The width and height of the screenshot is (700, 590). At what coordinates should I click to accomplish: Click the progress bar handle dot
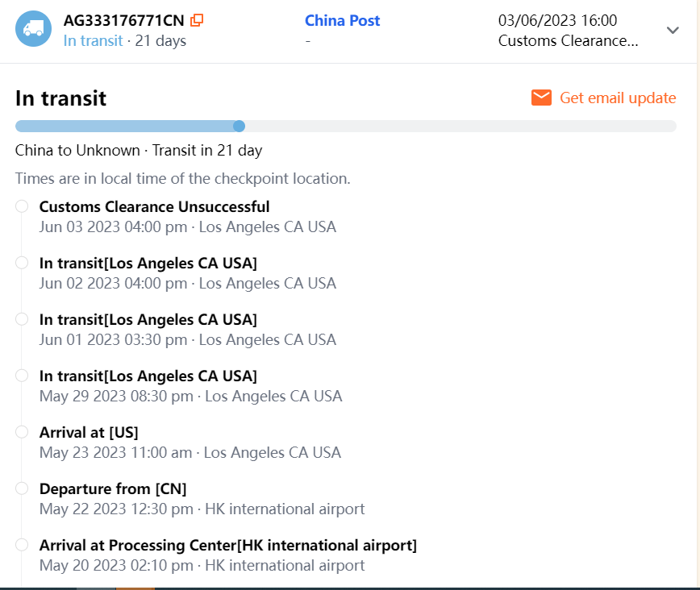239,126
